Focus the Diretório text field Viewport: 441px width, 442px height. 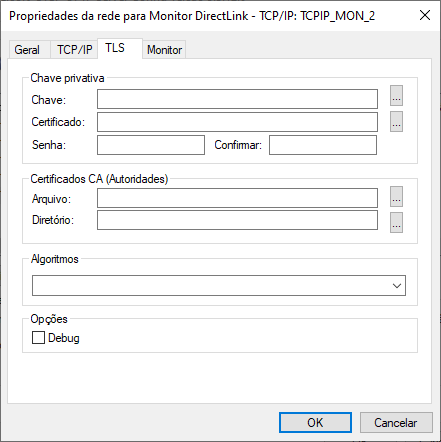point(237,220)
